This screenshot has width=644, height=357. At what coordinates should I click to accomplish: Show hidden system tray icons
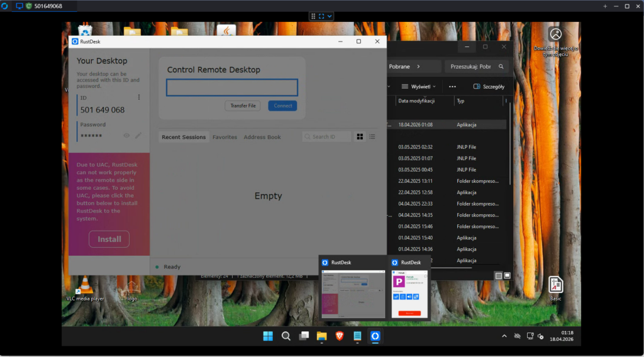coord(504,336)
